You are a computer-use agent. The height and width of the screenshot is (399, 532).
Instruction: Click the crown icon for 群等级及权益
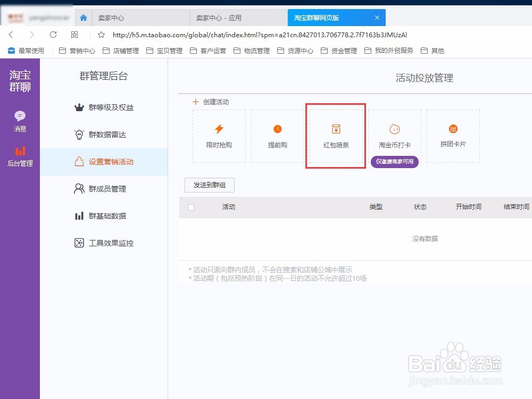(x=78, y=107)
